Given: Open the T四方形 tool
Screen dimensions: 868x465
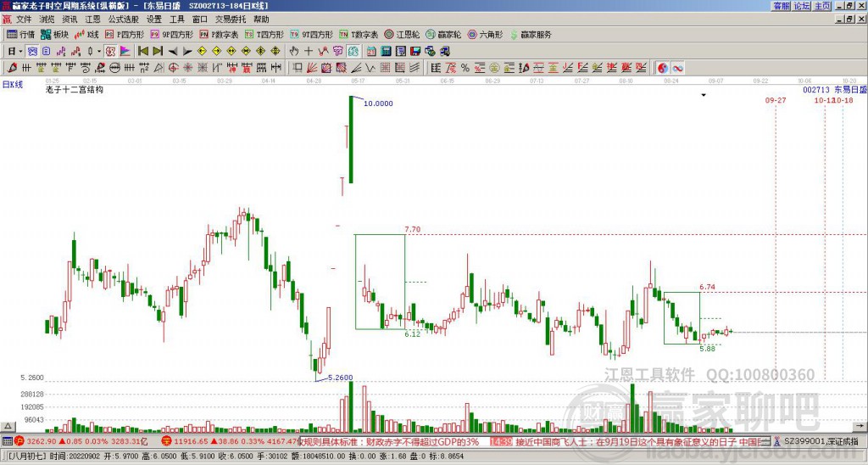Looking at the screenshot, I should pos(264,34).
